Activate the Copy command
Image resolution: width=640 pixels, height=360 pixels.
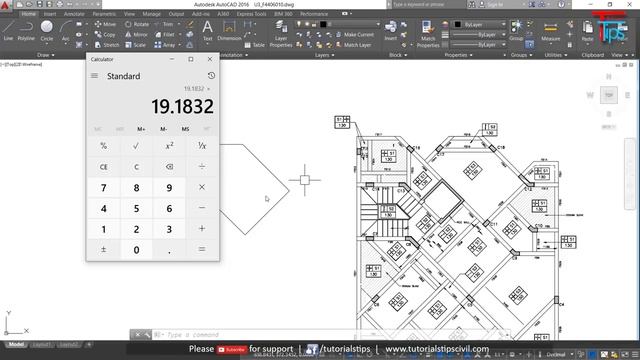[105, 35]
